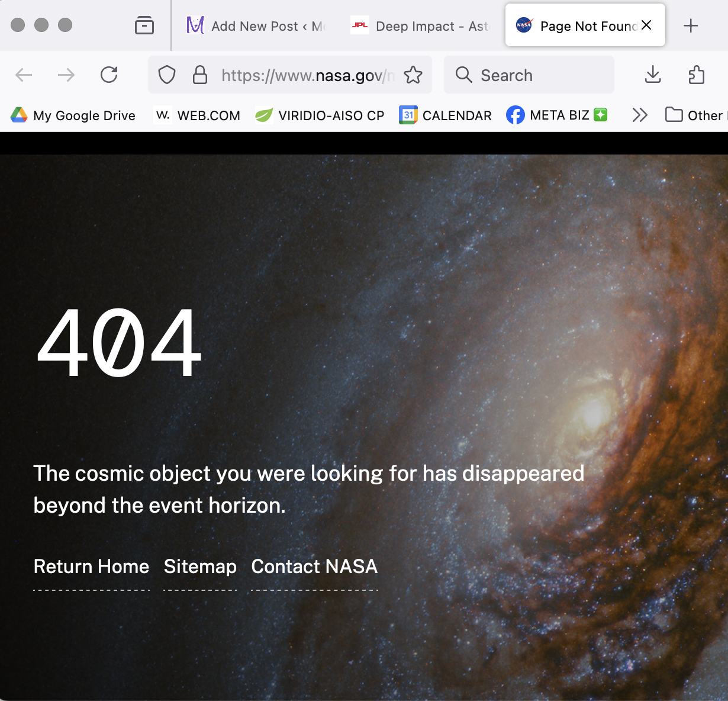Open the Sitemap link
This screenshot has width=728, height=701.
click(200, 567)
